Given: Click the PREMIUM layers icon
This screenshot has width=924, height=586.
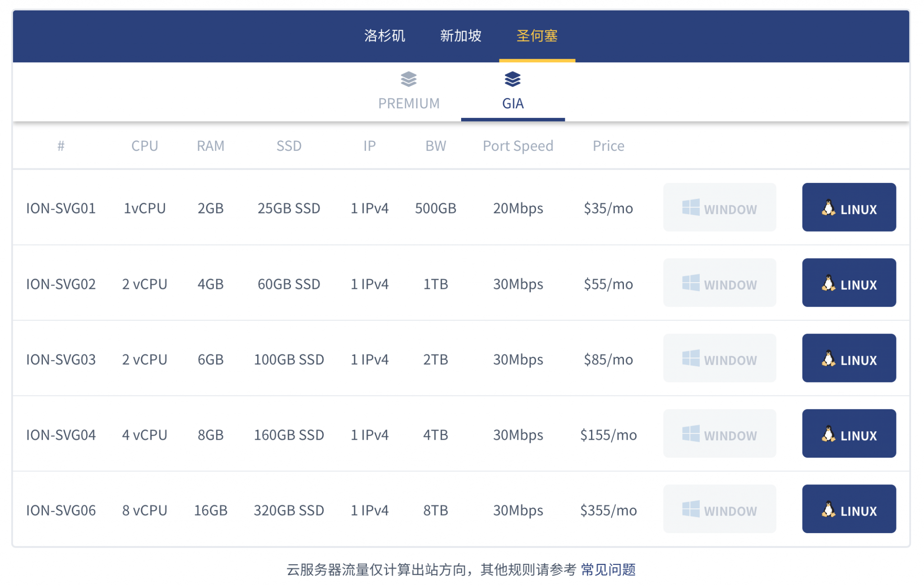Looking at the screenshot, I should (408, 79).
